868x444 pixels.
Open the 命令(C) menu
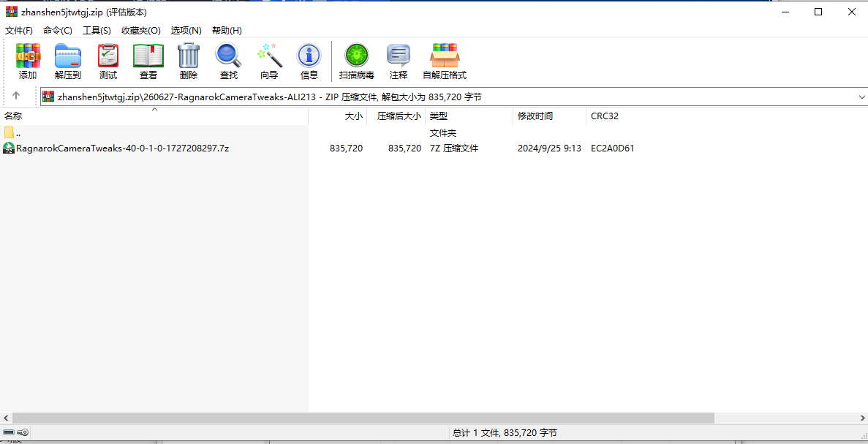coord(58,31)
